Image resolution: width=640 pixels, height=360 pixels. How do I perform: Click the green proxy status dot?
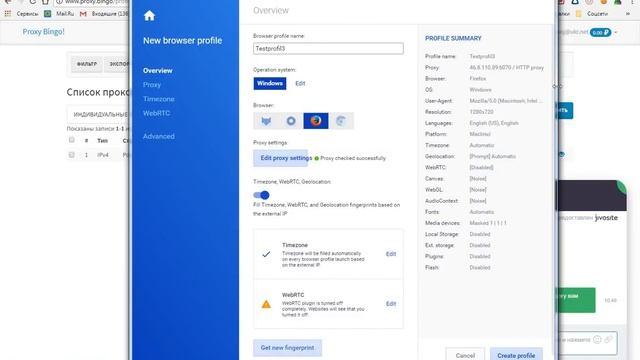pyautogui.click(x=317, y=158)
